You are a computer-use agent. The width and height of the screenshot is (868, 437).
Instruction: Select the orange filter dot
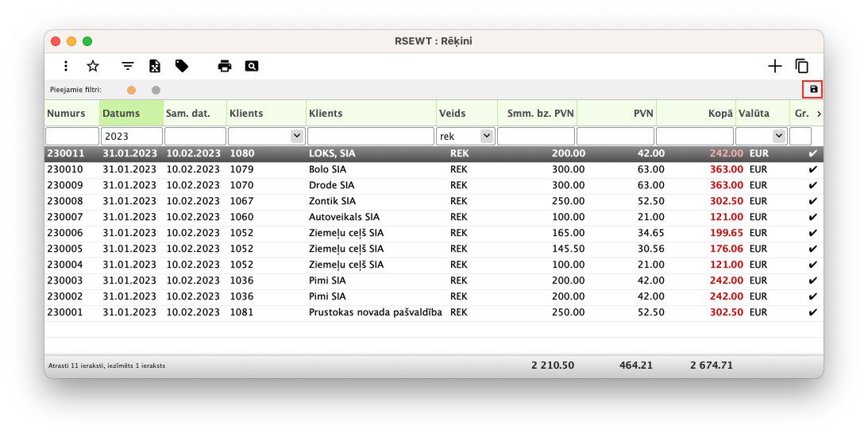click(131, 91)
